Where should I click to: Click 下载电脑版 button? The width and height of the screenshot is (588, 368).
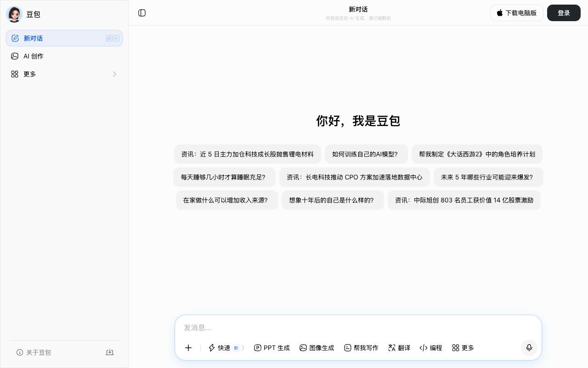pos(517,13)
